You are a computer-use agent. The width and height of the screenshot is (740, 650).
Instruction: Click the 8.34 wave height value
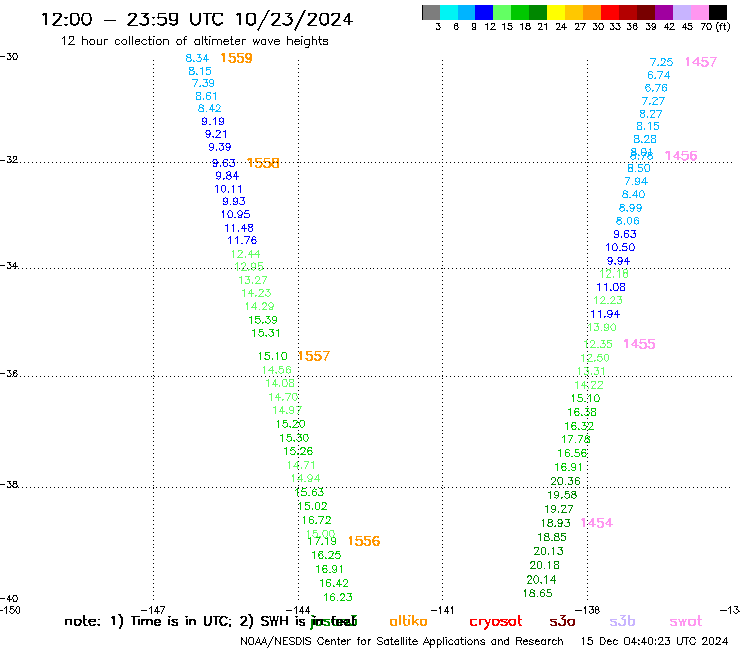point(197,58)
